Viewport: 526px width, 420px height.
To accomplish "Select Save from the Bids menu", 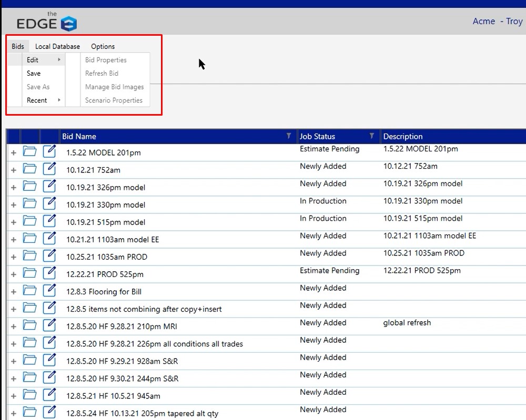I will coord(33,73).
